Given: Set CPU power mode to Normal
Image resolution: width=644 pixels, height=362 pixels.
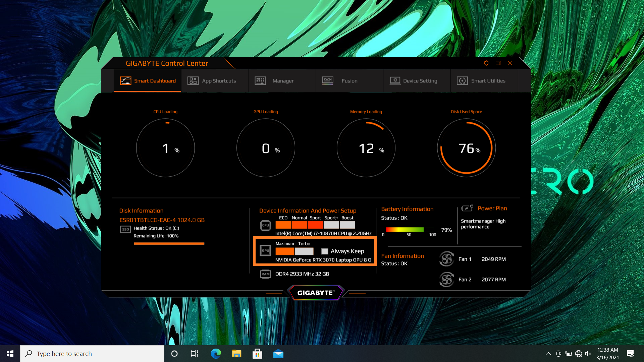Looking at the screenshot, I should pos(299,225).
